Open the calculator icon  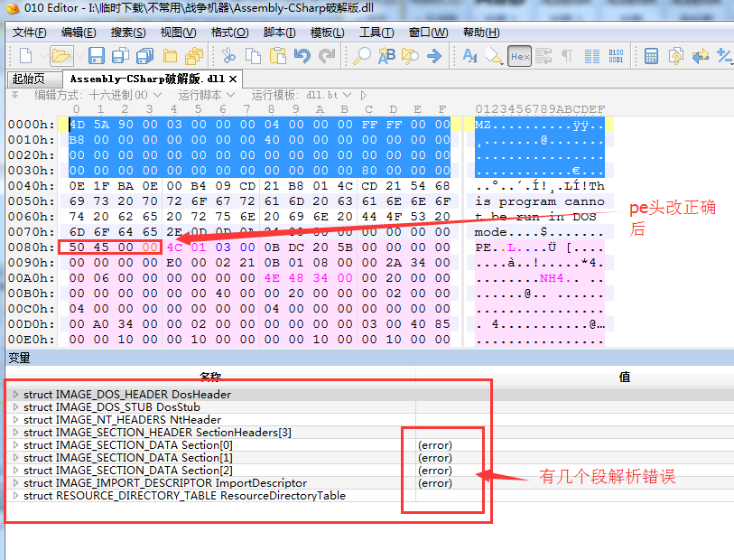pyautogui.click(x=651, y=56)
